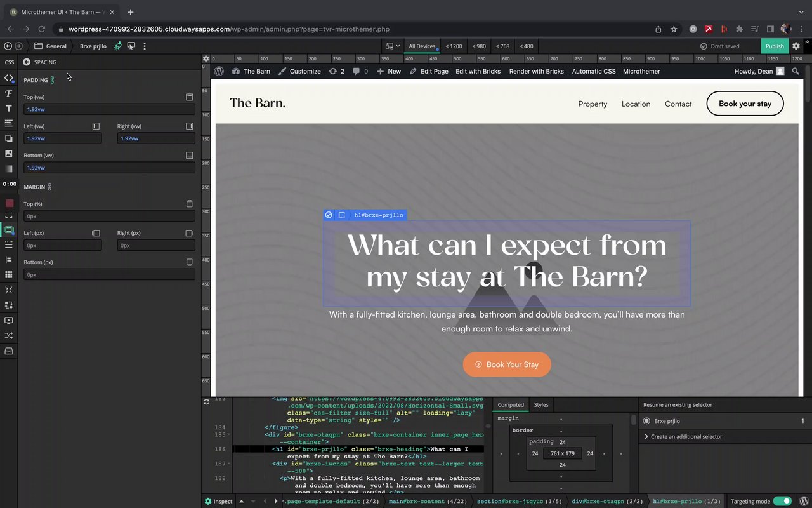Open the code editor icon in left sidebar
Image resolution: width=812 pixels, height=508 pixels.
(9, 77)
